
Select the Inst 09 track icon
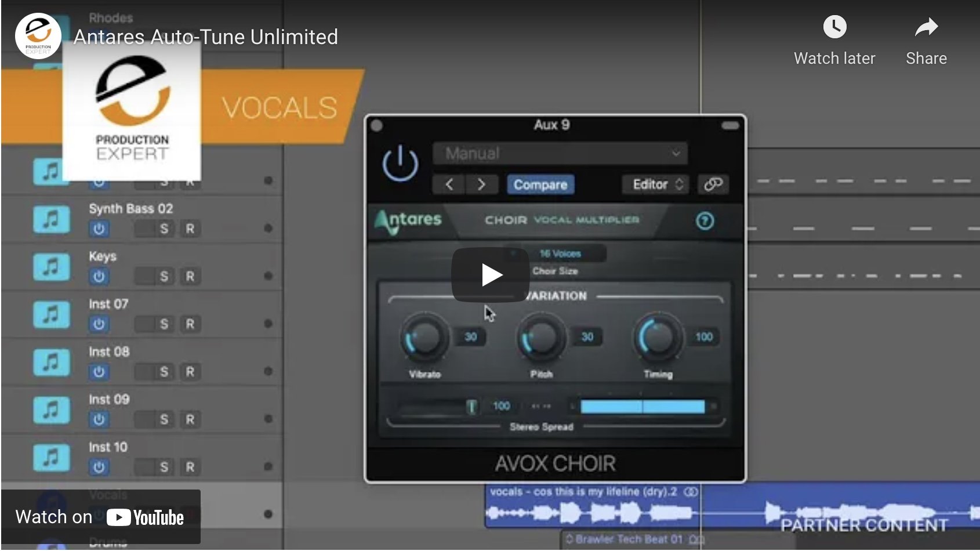point(51,409)
